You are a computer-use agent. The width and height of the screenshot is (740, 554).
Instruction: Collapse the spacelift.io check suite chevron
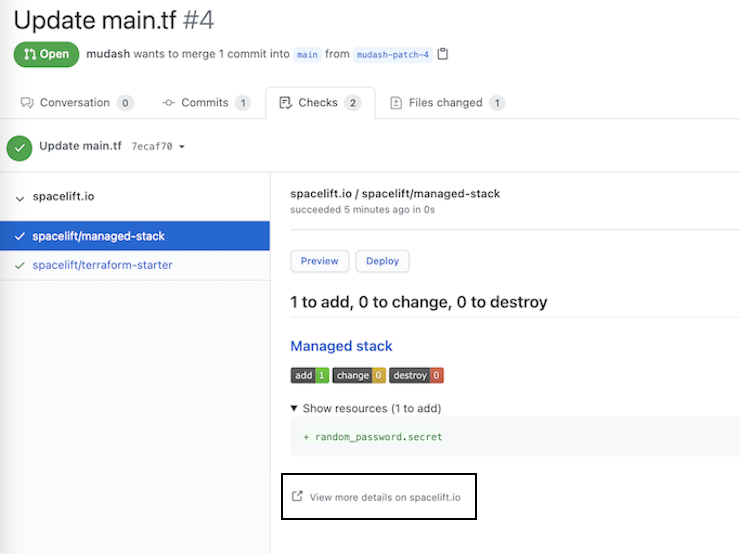[x=19, y=198]
